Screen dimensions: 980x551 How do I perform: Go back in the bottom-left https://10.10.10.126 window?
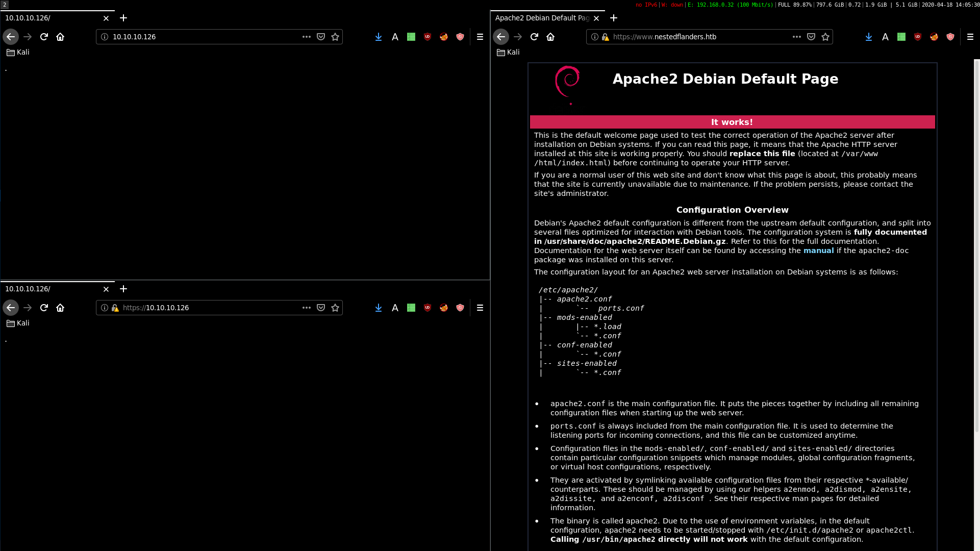[x=11, y=308]
